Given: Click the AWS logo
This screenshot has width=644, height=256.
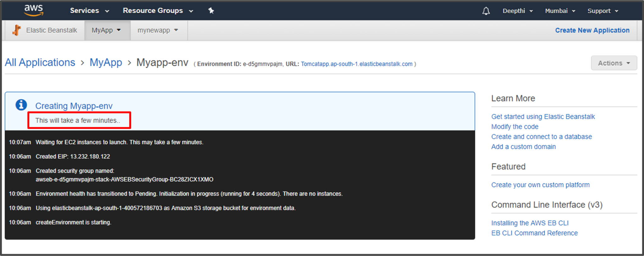Looking at the screenshot, I should [x=34, y=10].
